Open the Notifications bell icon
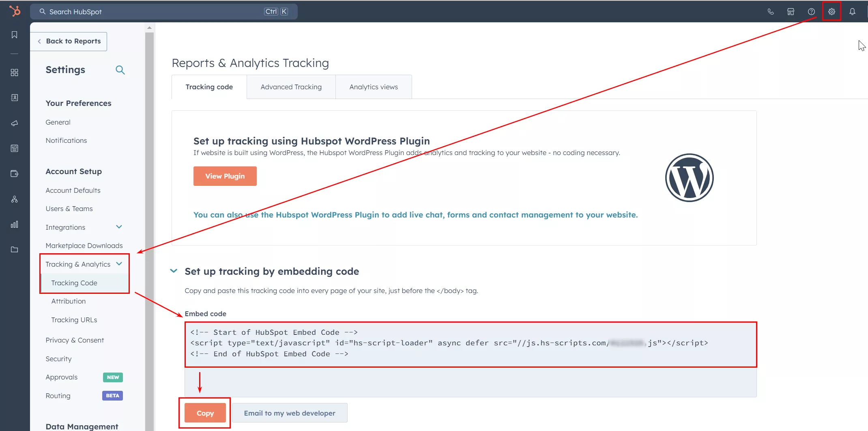Screen dimensions: 868x431 point(852,12)
